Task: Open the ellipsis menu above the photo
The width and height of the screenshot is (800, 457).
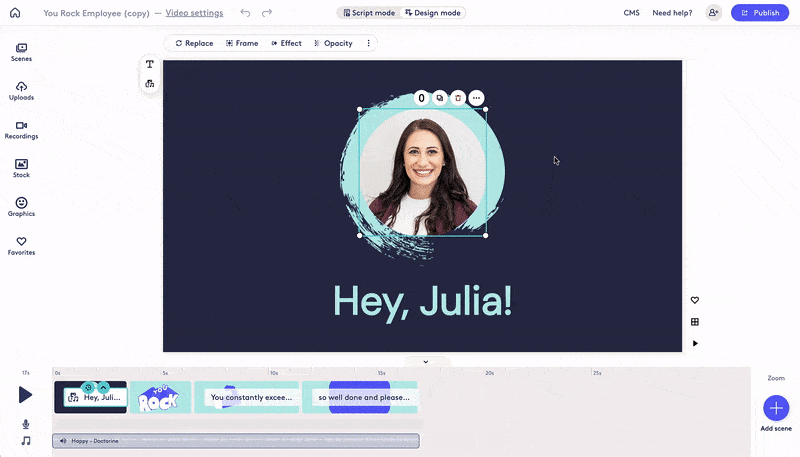Action: tap(476, 98)
